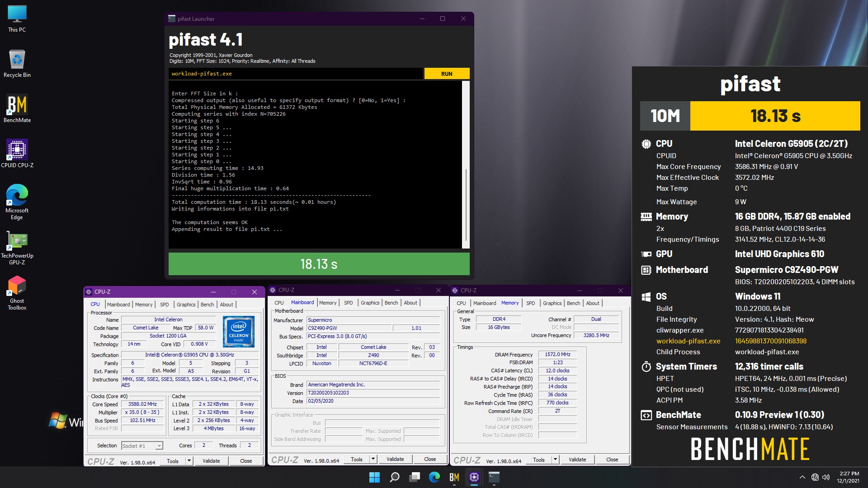
Task: Open BenchMate desktop shortcut
Action: [x=17, y=109]
